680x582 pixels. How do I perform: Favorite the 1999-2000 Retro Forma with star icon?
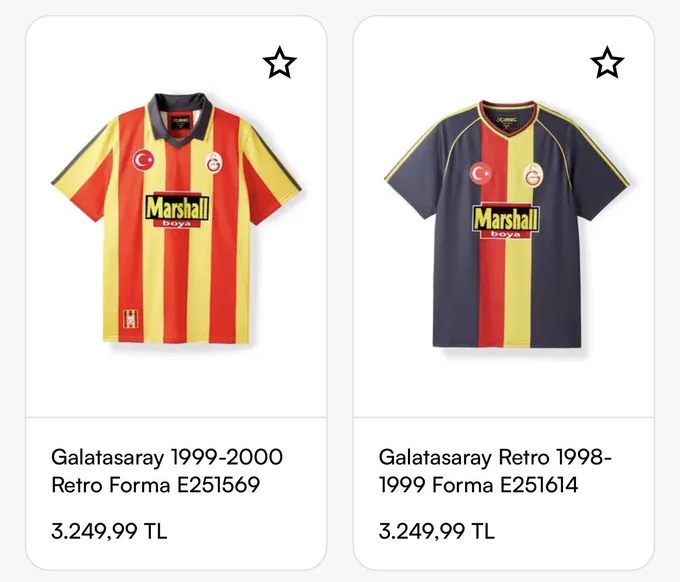[280, 63]
